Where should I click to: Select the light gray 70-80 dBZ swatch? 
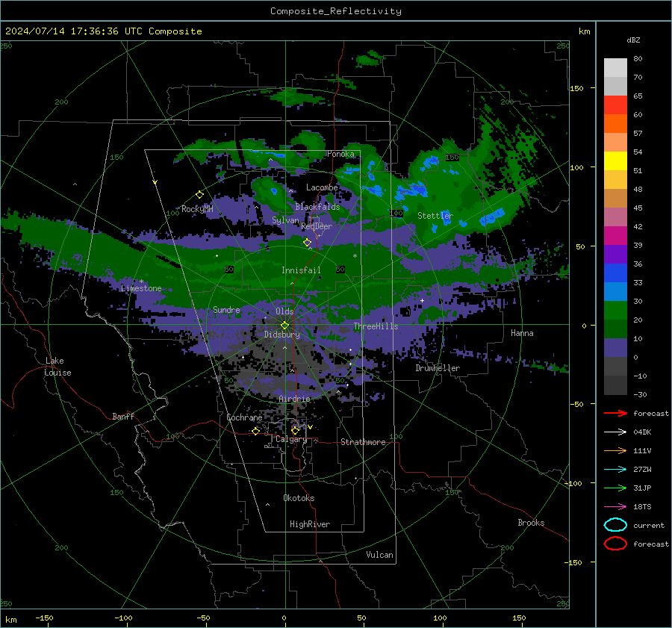pyautogui.click(x=615, y=68)
